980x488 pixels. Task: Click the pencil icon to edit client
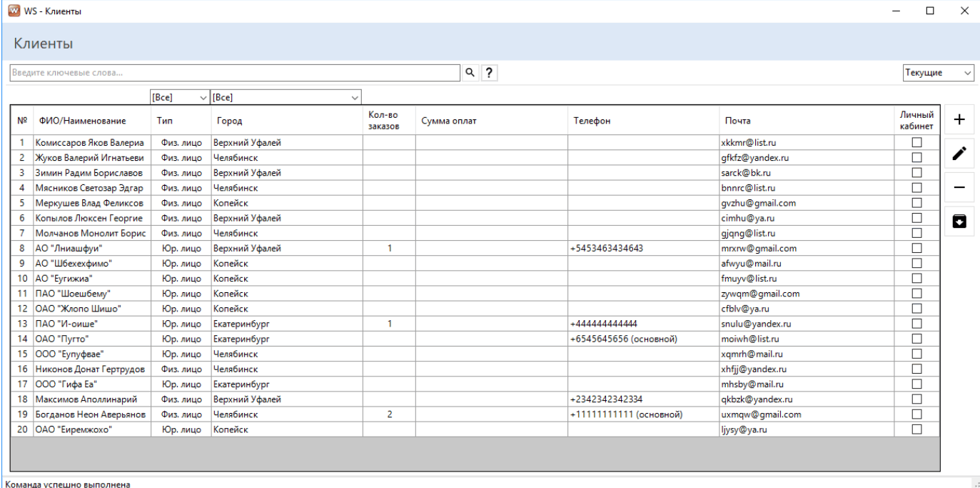(959, 153)
